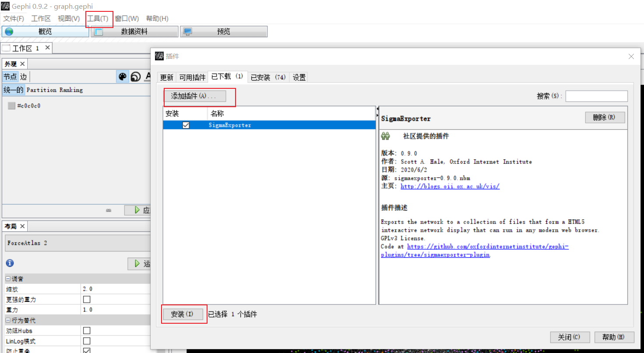644x353 pixels.
Task: Click the link attributes icon beside Apply
Action: [x=109, y=210]
